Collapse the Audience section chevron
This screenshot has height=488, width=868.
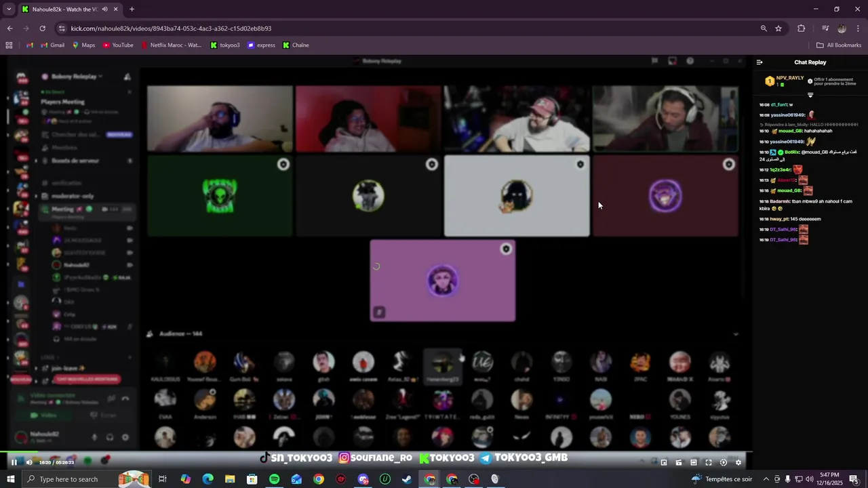736,334
